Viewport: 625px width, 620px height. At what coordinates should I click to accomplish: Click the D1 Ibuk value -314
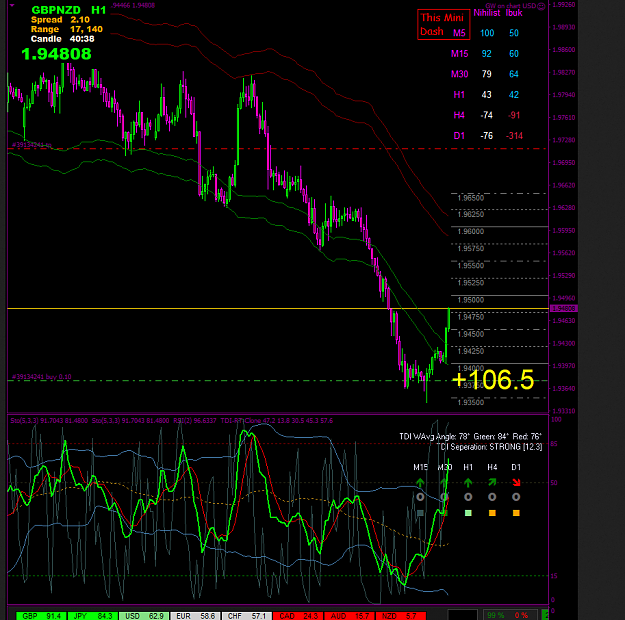514,136
